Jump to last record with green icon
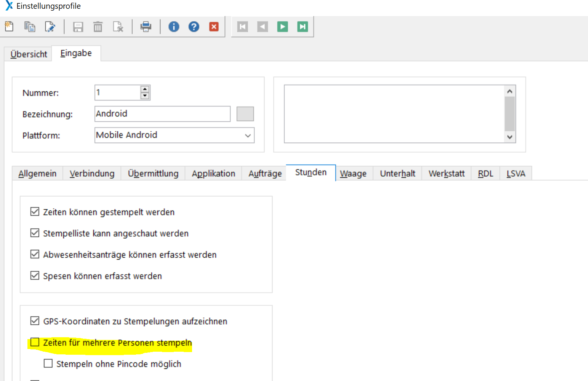Viewport: 588px width, 381px height. point(303,27)
